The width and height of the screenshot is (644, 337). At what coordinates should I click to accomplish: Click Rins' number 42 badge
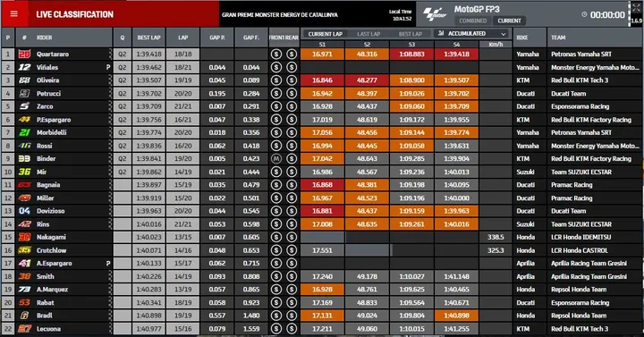(x=24, y=224)
